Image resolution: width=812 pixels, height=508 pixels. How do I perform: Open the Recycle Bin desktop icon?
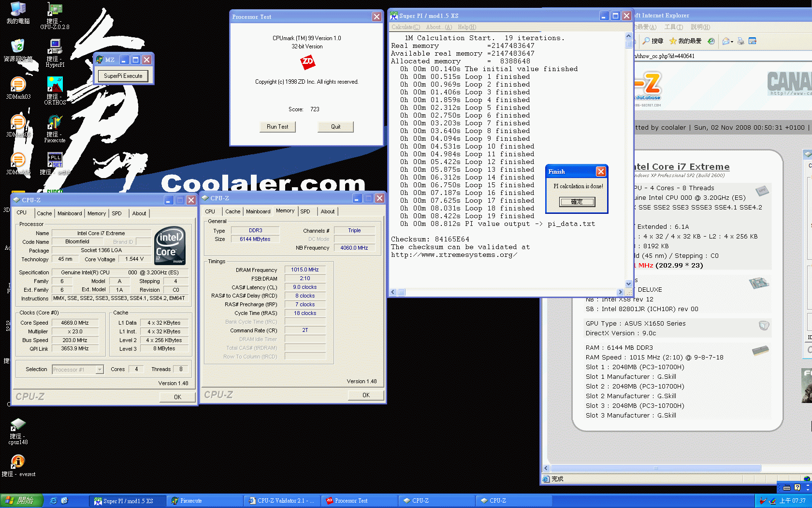18,50
